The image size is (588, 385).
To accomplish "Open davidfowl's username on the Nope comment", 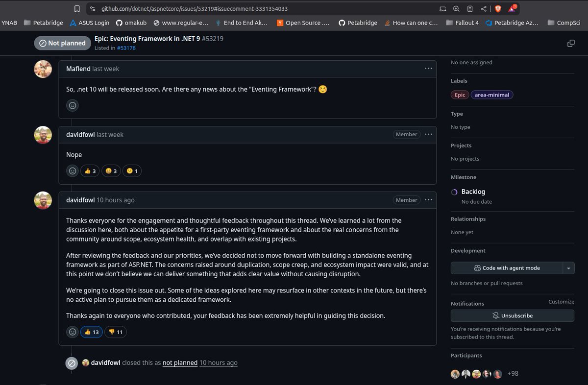I will pos(80,135).
